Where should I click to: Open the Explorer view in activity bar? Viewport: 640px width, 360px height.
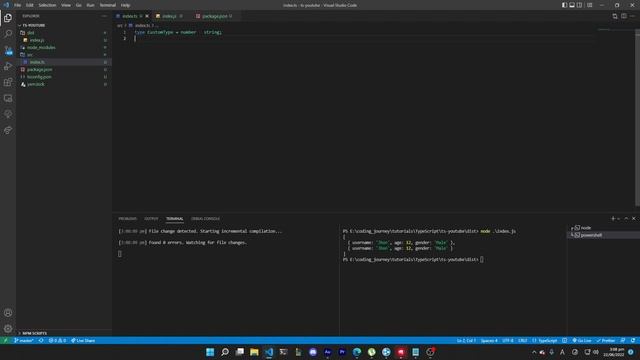point(8,18)
